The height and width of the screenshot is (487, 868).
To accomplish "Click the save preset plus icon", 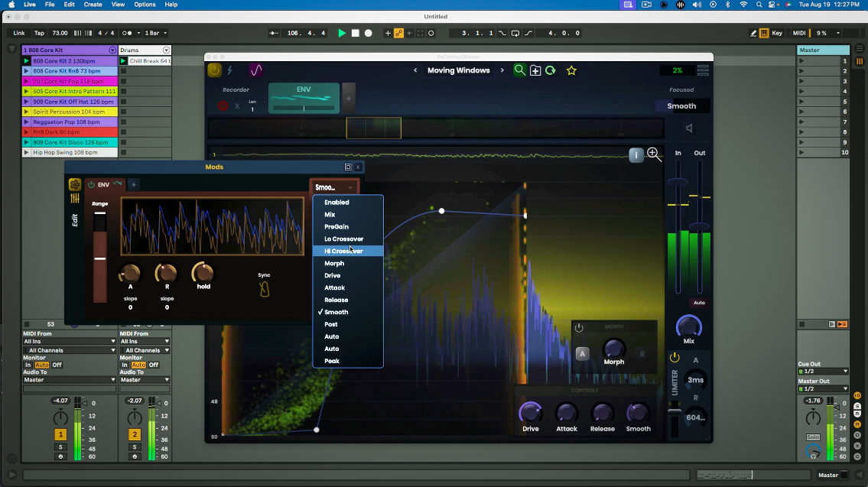I will point(536,70).
